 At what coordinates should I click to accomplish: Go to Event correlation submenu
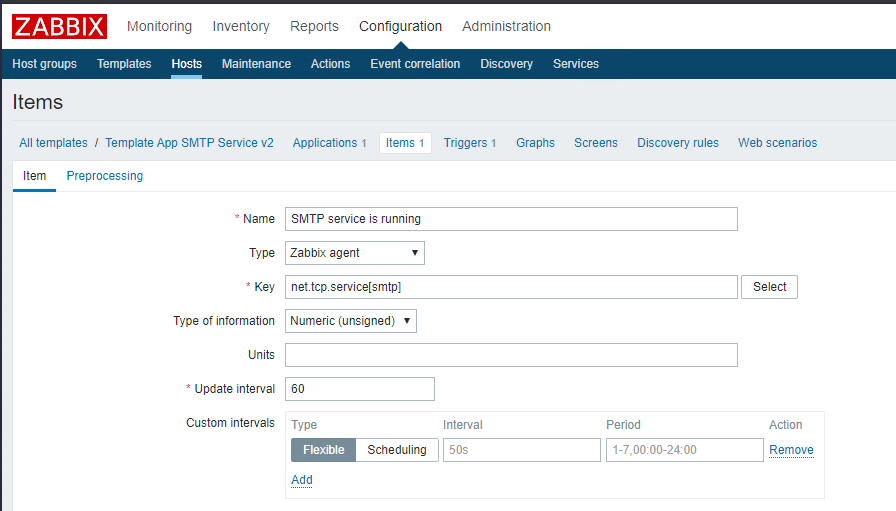click(x=415, y=64)
